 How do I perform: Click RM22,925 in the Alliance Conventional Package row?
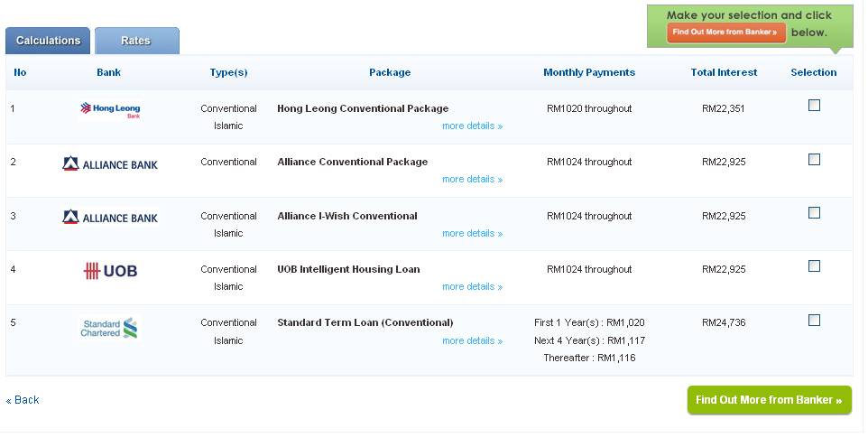[x=724, y=163]
